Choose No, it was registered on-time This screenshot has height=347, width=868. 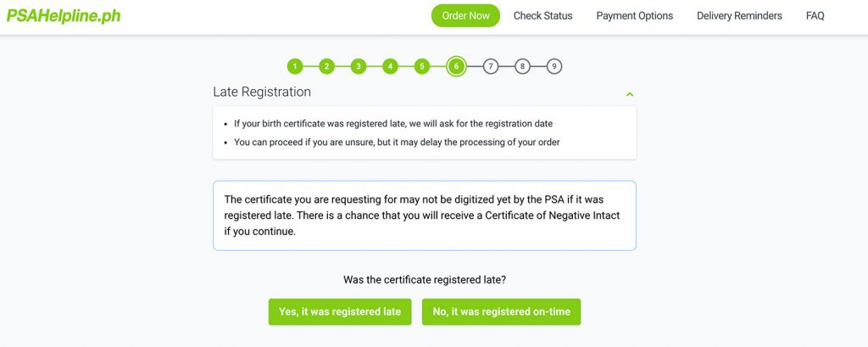[x=502, y=311]
